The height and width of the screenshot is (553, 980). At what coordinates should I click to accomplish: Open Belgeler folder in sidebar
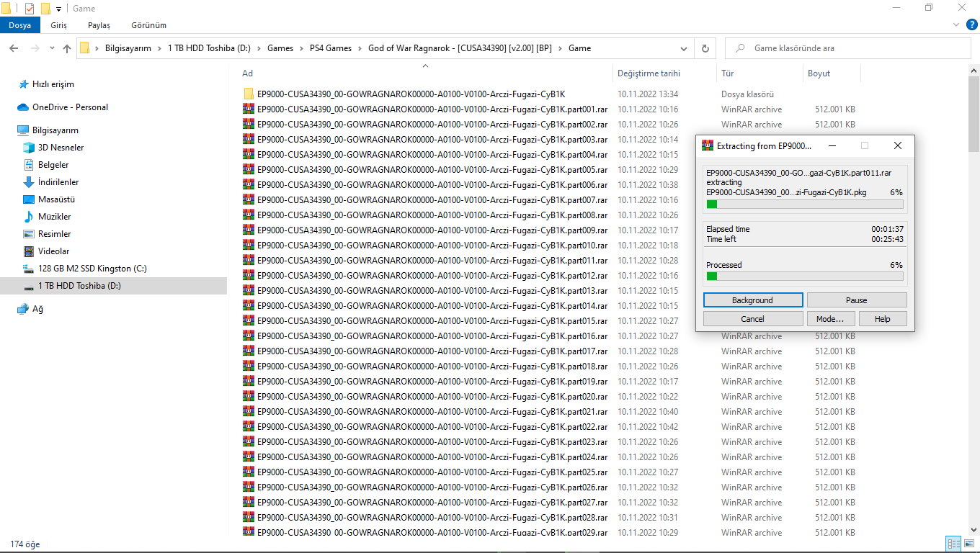point(53,165)
